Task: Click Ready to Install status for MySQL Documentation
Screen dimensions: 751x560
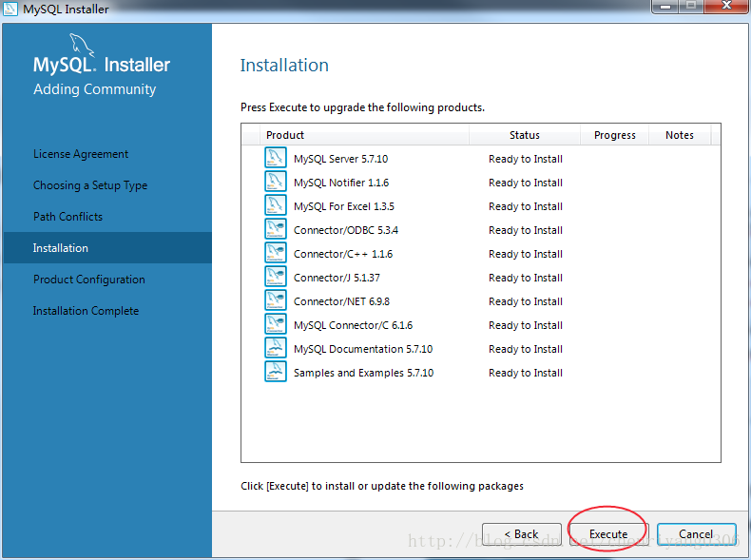Action: point(526,349)
